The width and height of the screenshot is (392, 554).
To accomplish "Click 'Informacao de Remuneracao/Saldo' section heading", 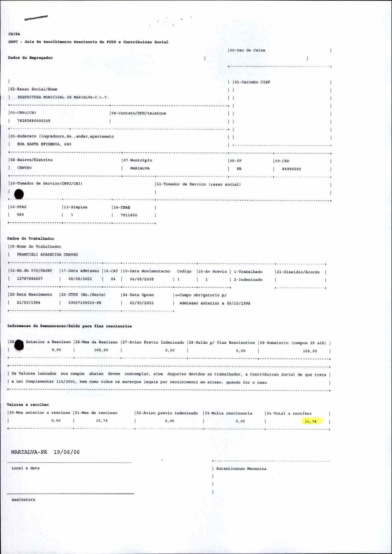I will 69,326.
